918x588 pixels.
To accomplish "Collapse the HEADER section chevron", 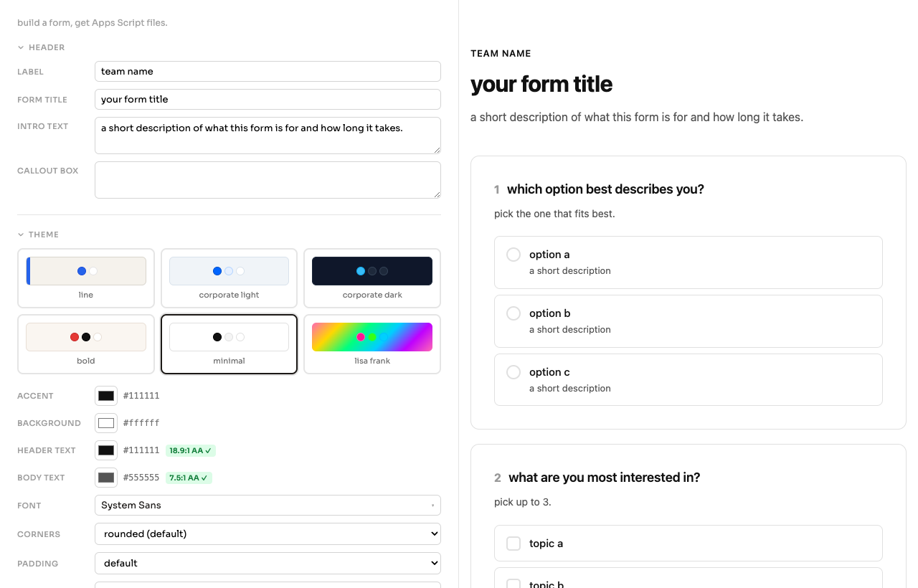I will [x=21, y=47].
